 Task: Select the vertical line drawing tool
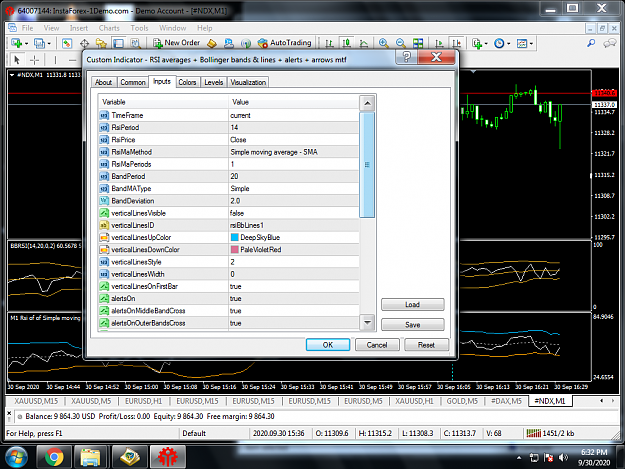point(55,60)
